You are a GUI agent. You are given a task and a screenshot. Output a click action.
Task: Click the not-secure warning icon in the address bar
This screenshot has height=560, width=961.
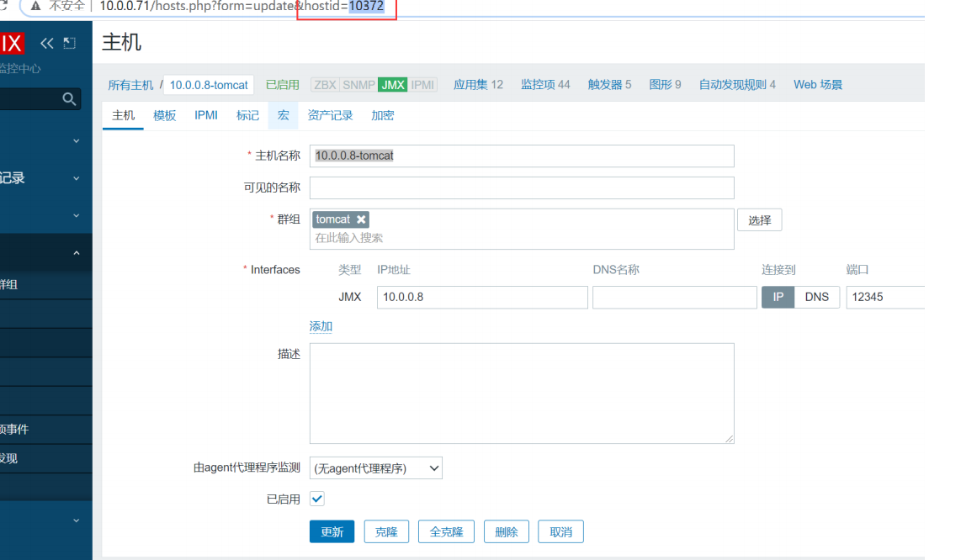(35, 6)
